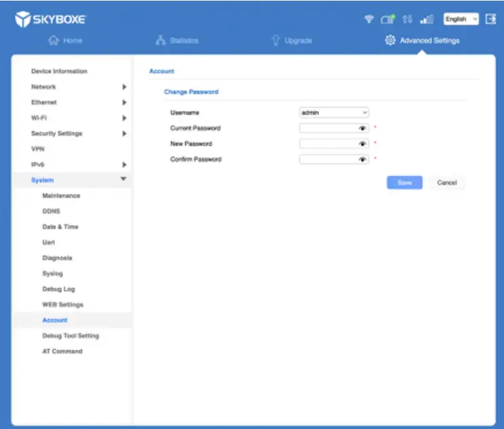
Task: Click the data transfer arrows icon
Action: (407, 20)
